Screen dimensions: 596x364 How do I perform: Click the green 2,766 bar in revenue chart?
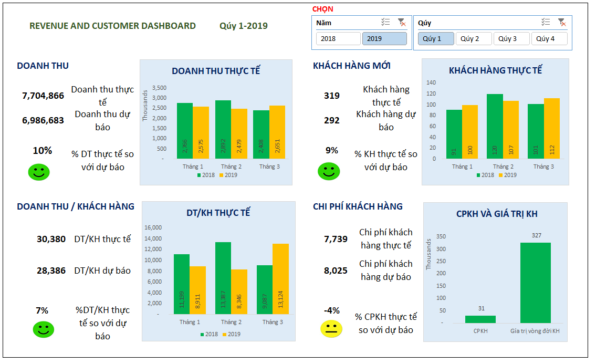185,131
